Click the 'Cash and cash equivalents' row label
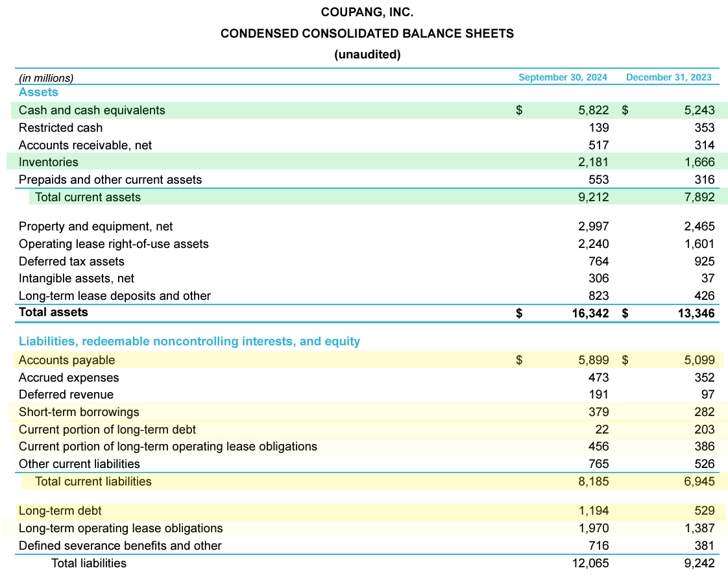This screenshot has height=577, width=728. tap(92, 110)
